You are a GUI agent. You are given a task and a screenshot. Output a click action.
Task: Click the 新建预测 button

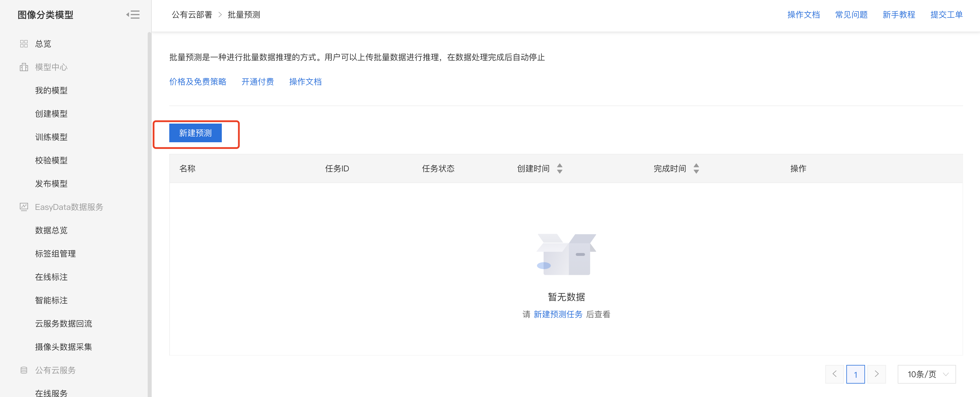195,133
